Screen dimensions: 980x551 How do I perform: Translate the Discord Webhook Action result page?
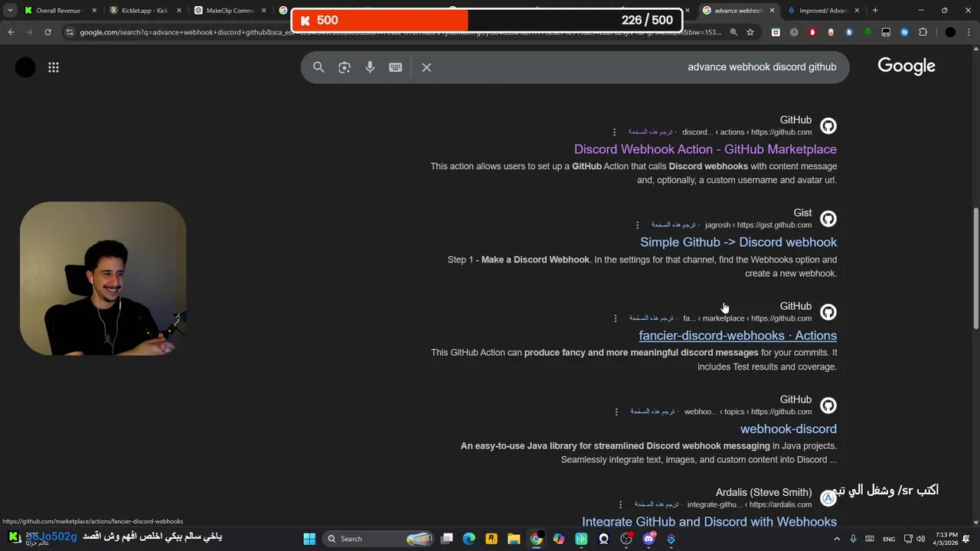[650, 132]
